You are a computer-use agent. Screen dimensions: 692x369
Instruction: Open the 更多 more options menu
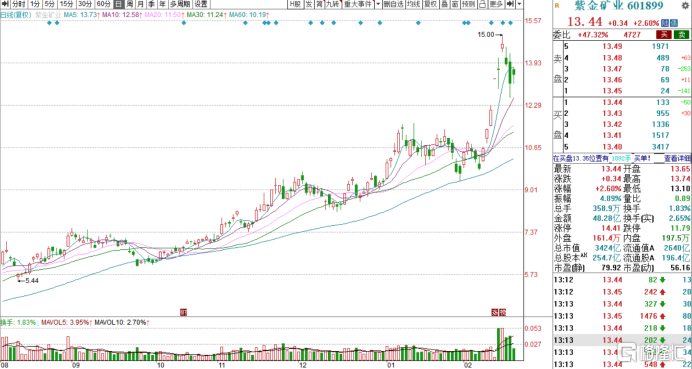tap(496, 4)
